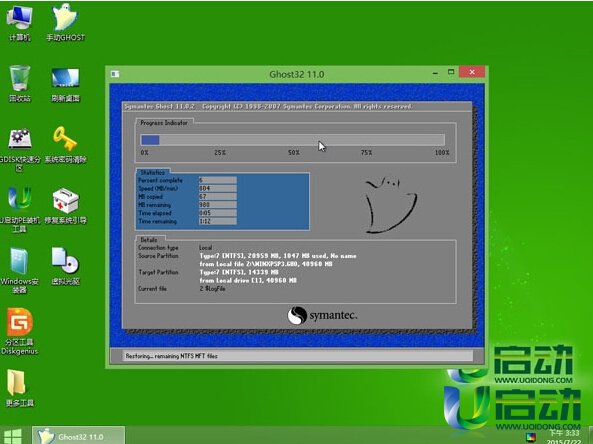593x444 pixels.
Task: Click the taskbar clock showing 3:33
Action: [x=564, y=437]
